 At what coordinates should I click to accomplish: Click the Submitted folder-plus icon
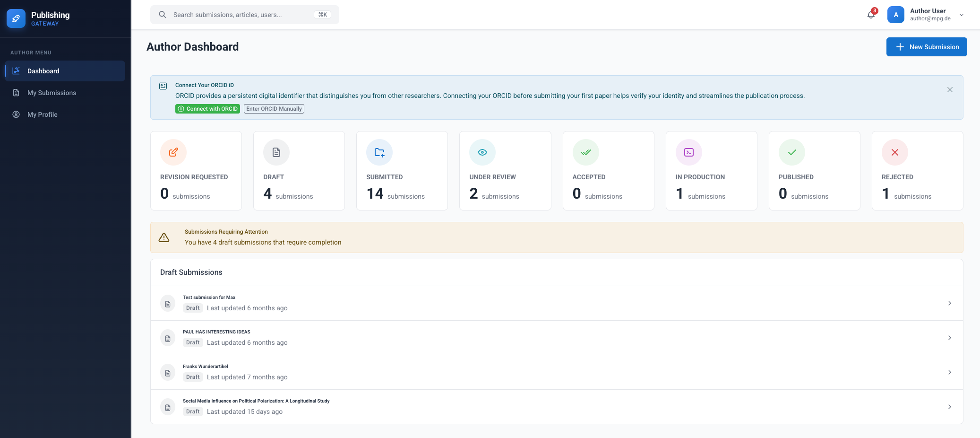tap(379, 152)
